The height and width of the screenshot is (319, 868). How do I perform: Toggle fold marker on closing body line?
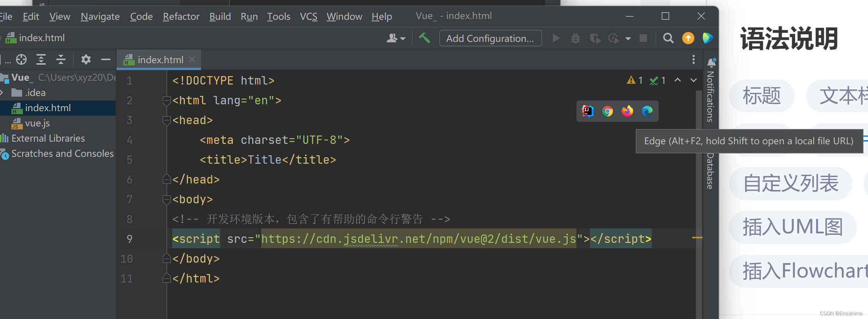[x=166, y=258]
